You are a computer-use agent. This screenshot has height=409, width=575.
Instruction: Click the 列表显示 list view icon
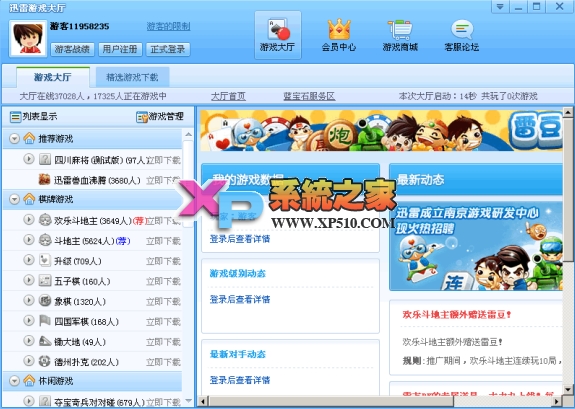tap(15, 117)
